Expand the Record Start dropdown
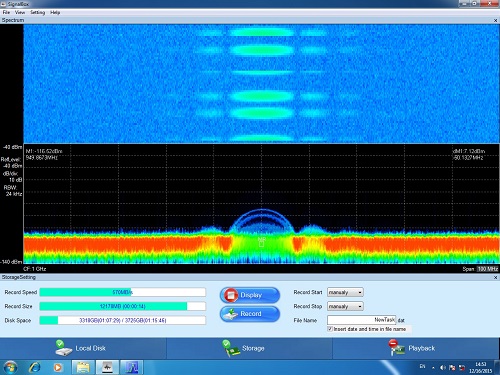500x375 pixels. point(345,292)
